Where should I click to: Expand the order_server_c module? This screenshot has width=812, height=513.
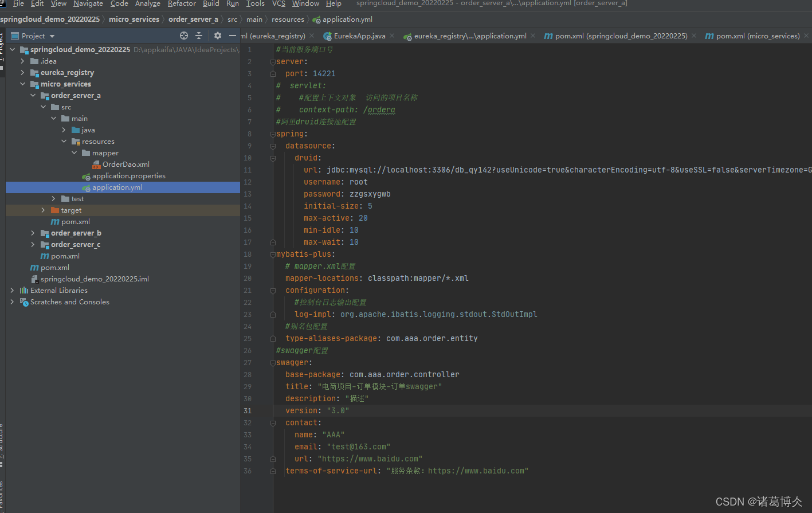coord(33,245)
